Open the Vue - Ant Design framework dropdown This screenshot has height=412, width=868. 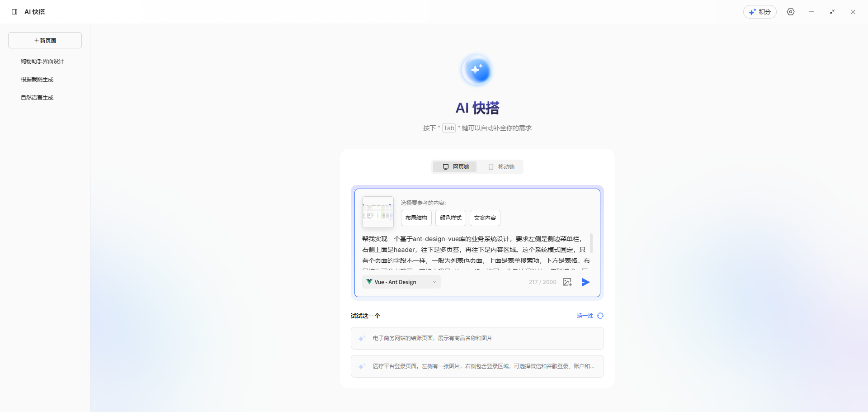pos(401,282)
